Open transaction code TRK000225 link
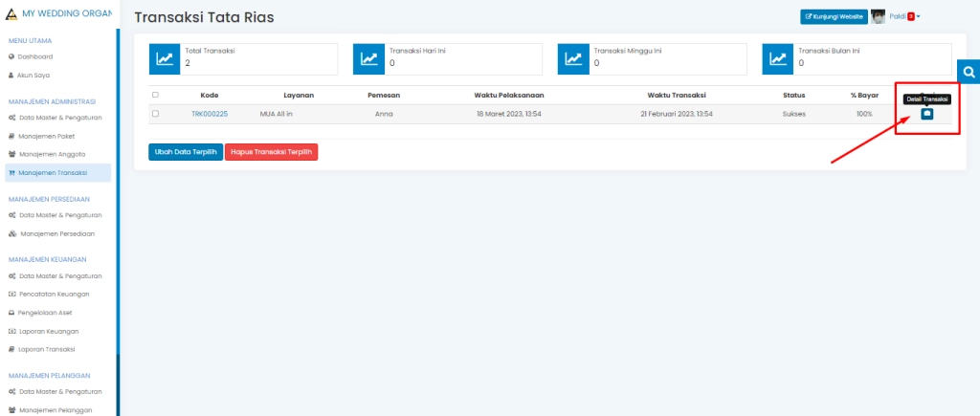980x416 pixels. tap(210, 114)
